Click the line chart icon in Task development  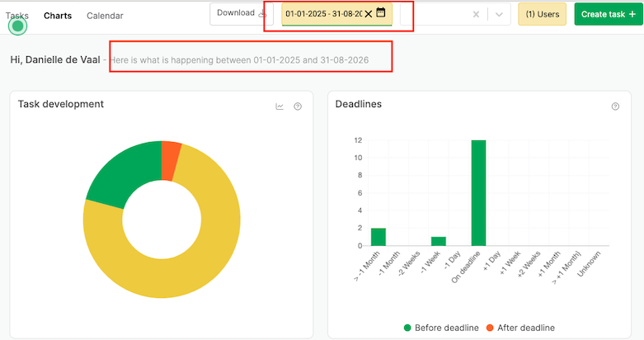[x=280, y=106]
